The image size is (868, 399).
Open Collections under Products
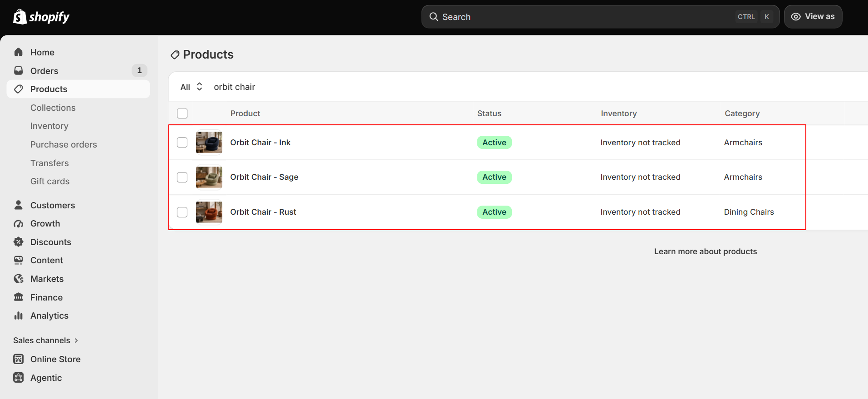click(53, 108)
